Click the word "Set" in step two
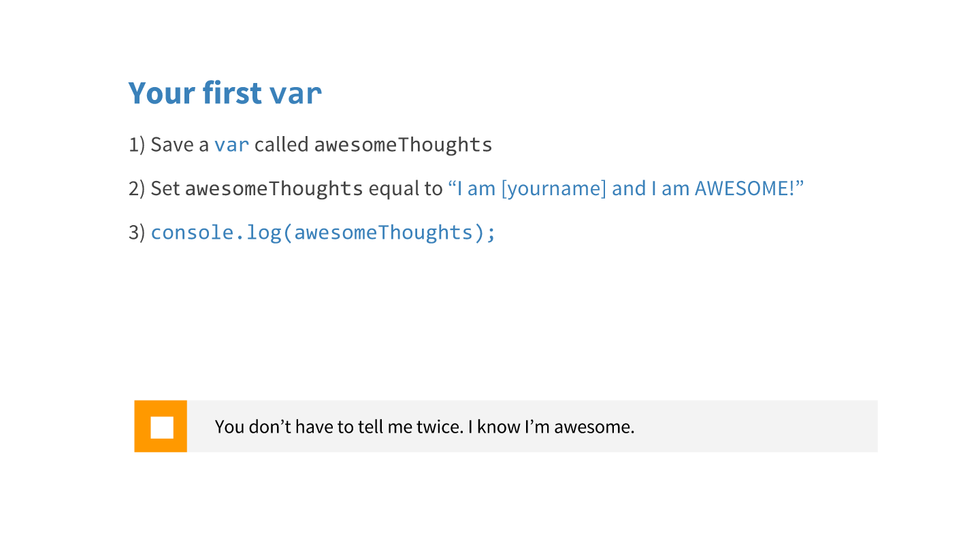 165,188
